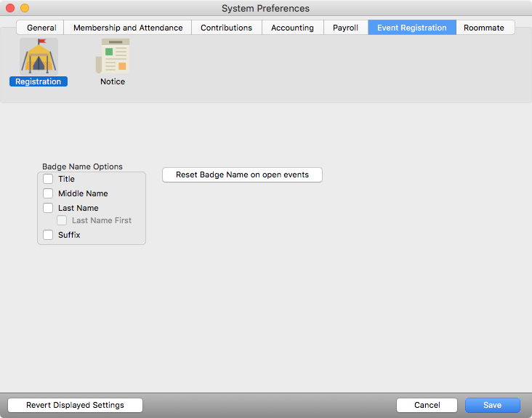Enable the Title badge name checkbox
The height and width of the screenshot is (418, 532).
pos(48,179)
